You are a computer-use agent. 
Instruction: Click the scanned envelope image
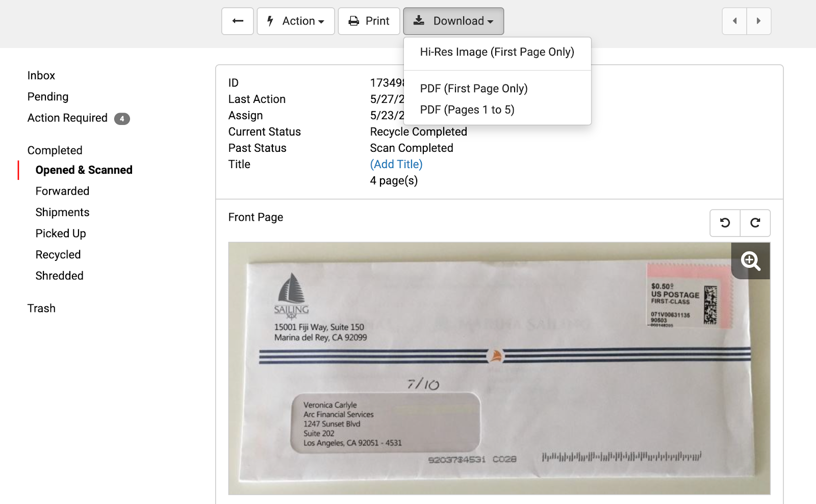(x=499, y=368)
